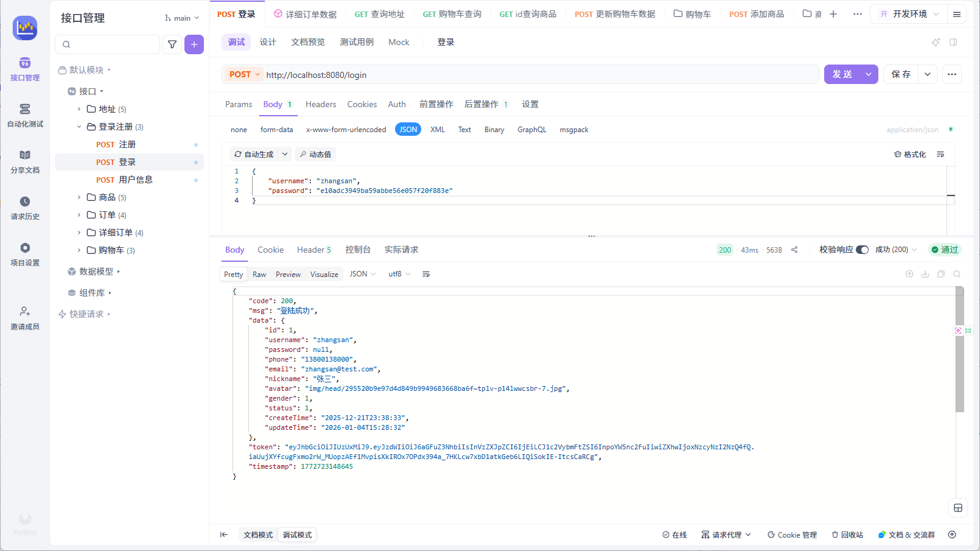The image size is (980, 551).
Task: Open the Headers request tab
Action: 321,104
